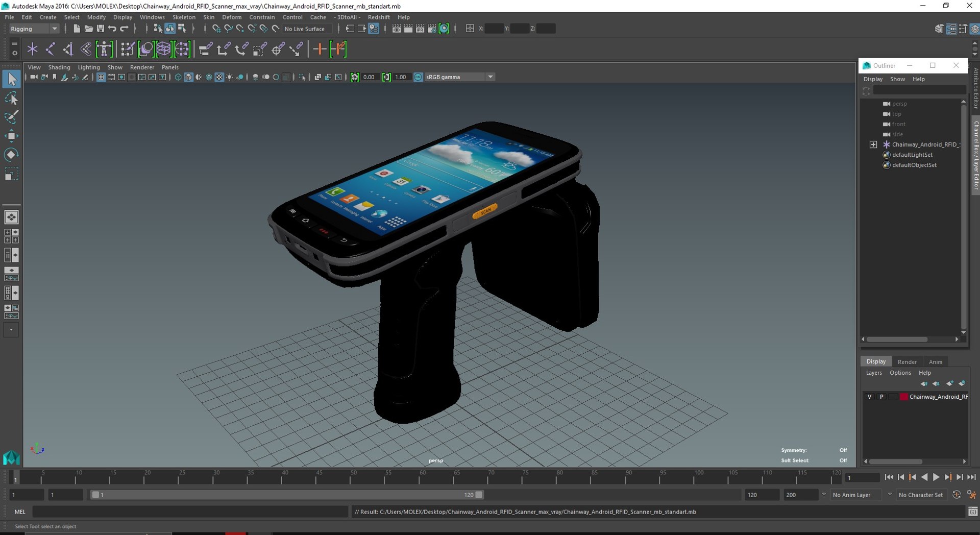The height and width of the screenshot is (535, 980).
Task: Toggle wireframe display in viewport toolbar
Action: [x=178, y=77]
